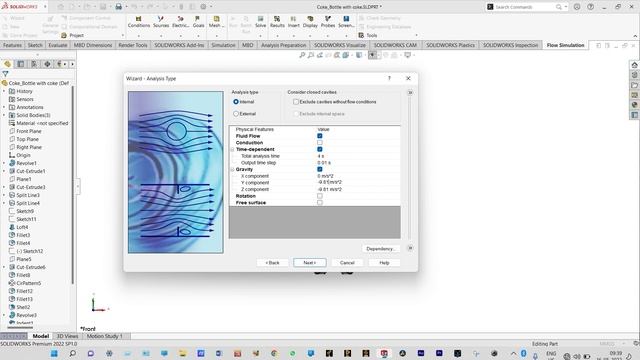Expand the Revolve1 feature
Viewport: 640px width, 360px height.
(x=4, y=163)
